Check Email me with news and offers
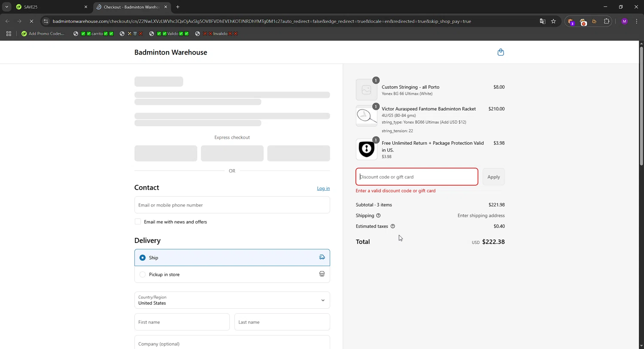The height and width of the screenshot is (349, 644). point(138,222)
